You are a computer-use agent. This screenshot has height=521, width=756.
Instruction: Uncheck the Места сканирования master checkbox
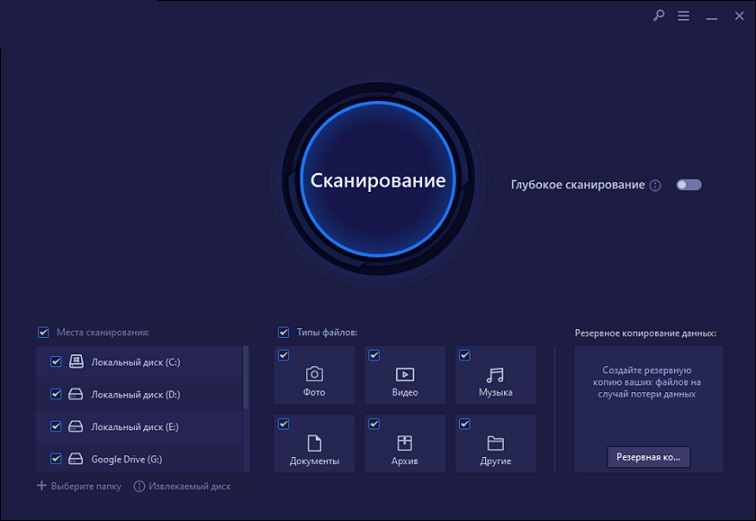tap(43, 332)
